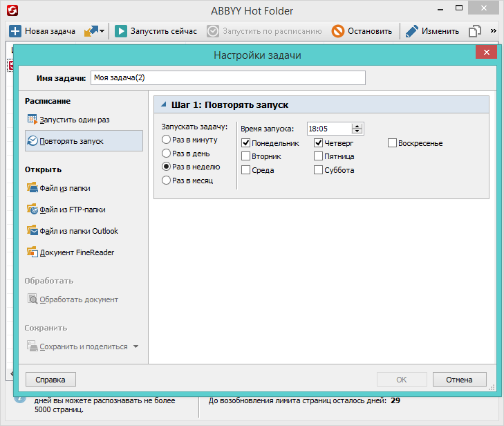Check the Вторник checkbox
504x426 pixels.
coord(245,156)
